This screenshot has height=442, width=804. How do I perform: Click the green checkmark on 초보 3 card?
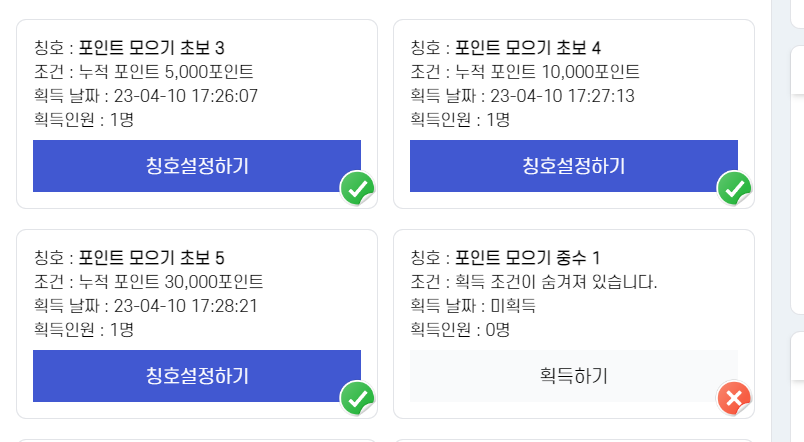(x=357, y=188)
